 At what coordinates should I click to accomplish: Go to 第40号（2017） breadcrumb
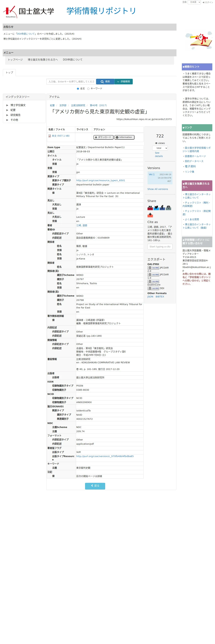coord(98,105)
